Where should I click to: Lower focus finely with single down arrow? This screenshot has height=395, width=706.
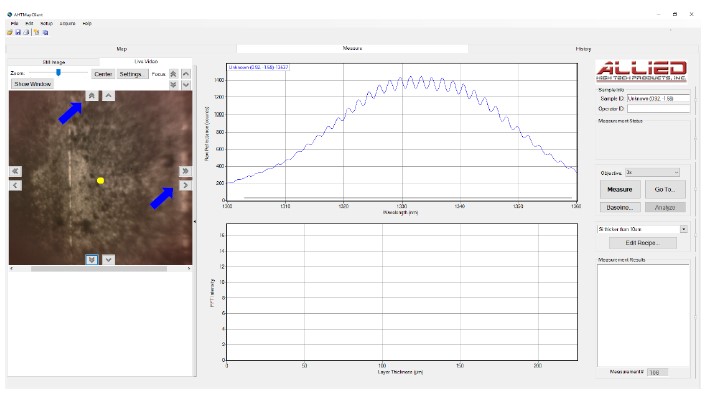[186, 85]
